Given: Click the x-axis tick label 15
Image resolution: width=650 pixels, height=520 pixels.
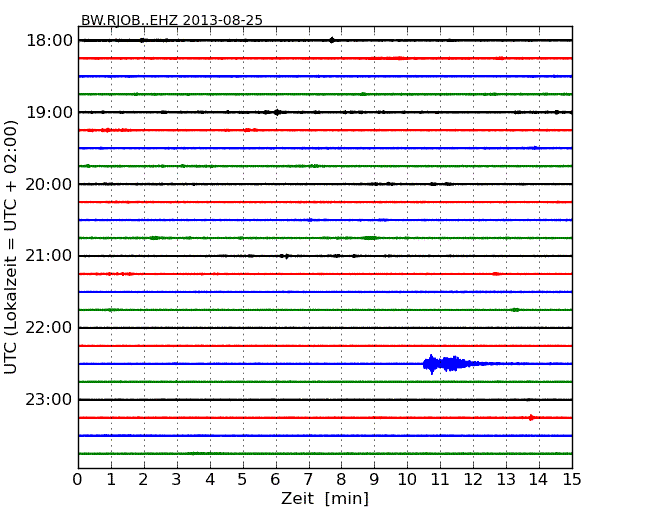Looking at the screenshot, I should point(572,480).
